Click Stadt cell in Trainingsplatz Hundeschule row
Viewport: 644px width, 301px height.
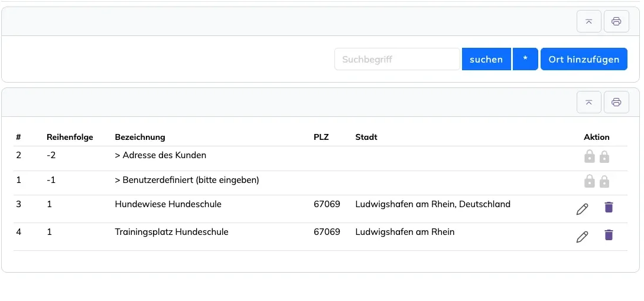click(405, 232)
